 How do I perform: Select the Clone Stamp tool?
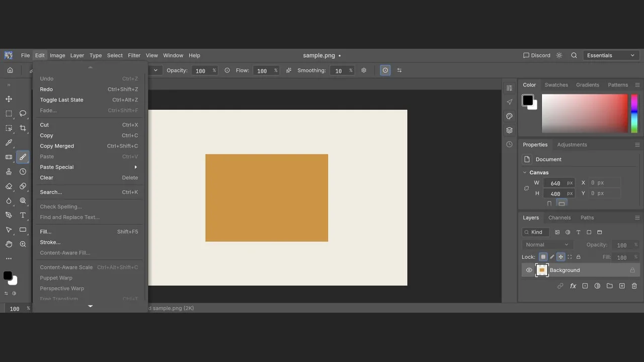pyautogui.click(x=9, y=171)
